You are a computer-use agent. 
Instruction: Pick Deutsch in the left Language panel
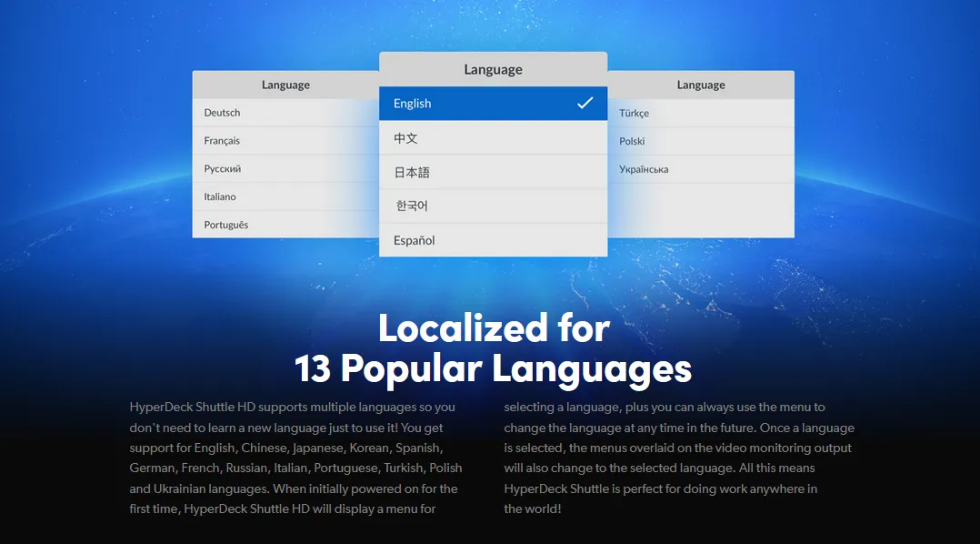click(285, 113)
